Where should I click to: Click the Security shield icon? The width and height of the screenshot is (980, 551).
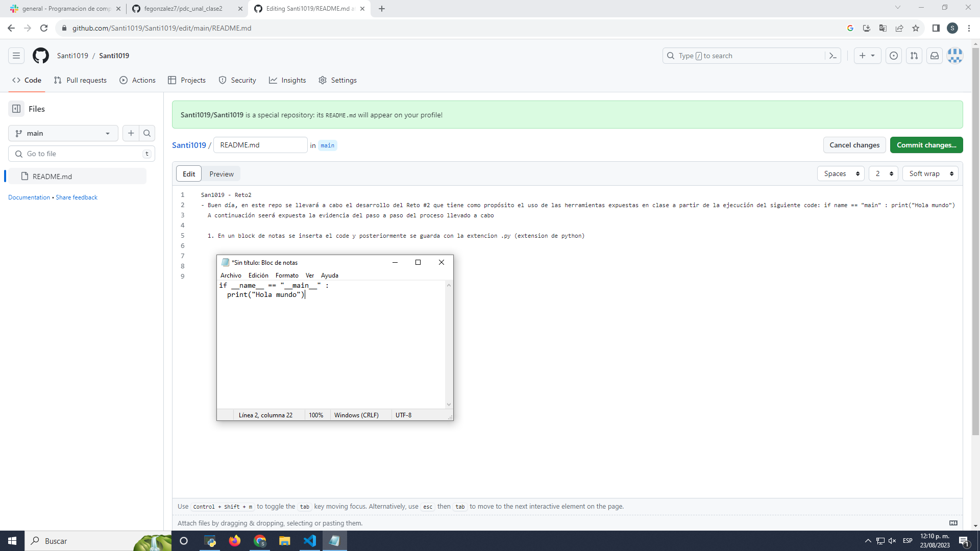click(223, 80)
